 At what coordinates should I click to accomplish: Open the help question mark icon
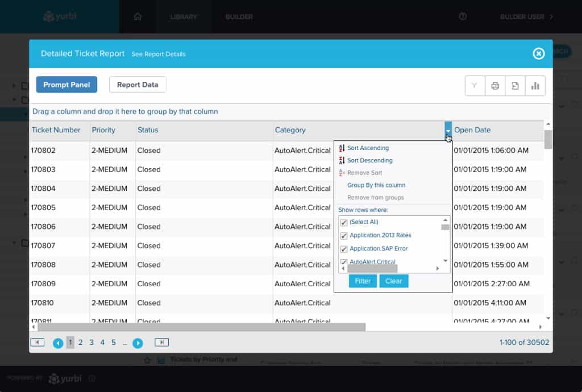pyautogui.click(x=462, y=16)
